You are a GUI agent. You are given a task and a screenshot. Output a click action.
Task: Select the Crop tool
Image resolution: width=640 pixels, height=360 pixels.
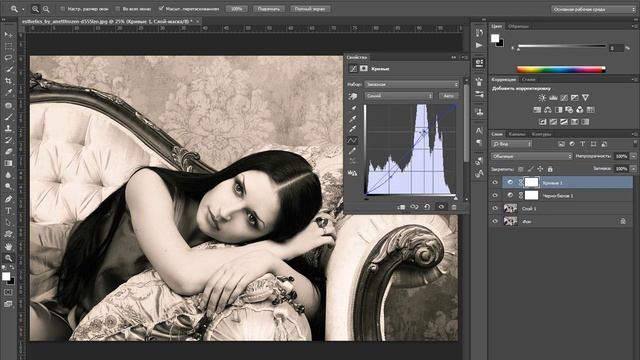coord(8,81)
